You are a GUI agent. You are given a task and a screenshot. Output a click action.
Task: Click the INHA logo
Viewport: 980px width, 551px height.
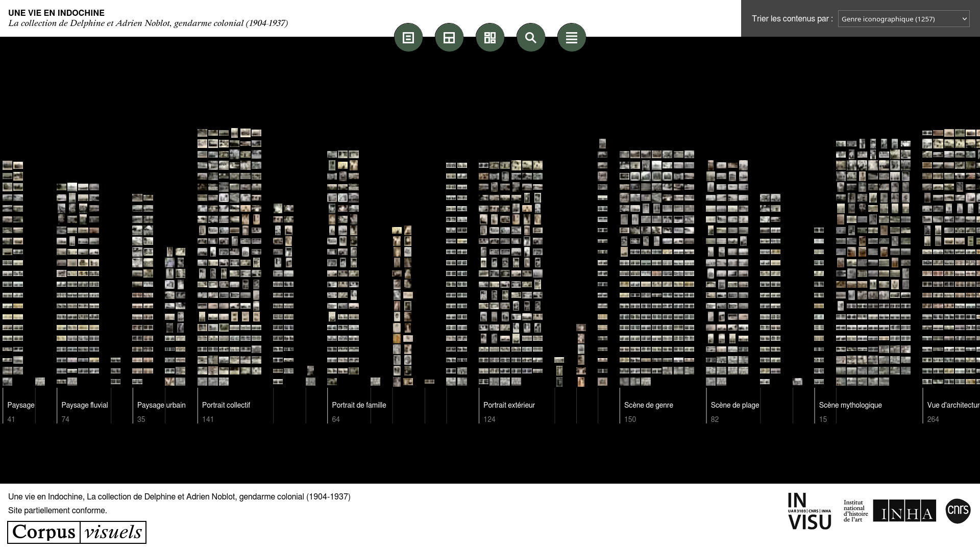click(904, 511)
